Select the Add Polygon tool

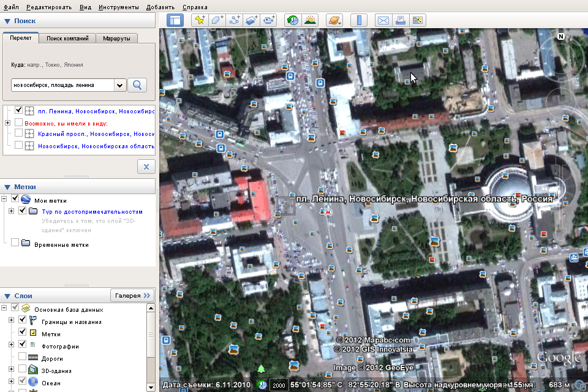tap(217, 20)
